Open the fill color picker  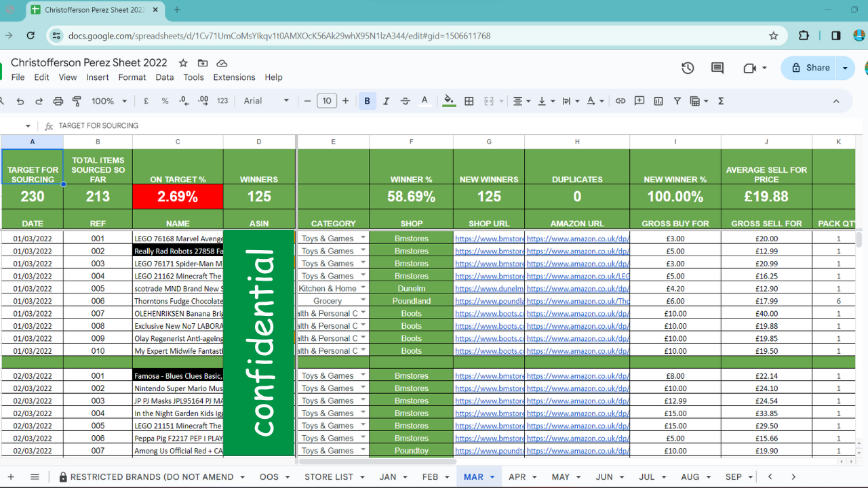coord(448,101)
